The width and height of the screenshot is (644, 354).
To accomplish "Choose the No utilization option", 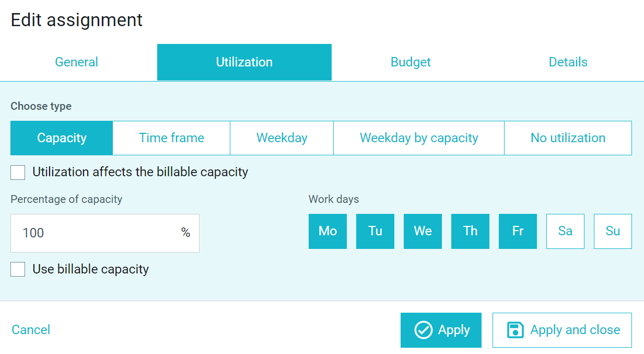I will (568, 138).
